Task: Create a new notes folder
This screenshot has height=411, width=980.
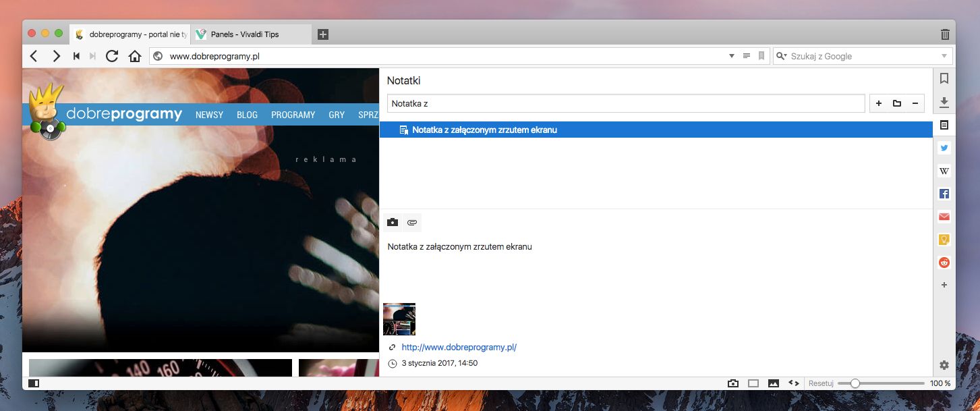Action: click(x=897, y=103)
